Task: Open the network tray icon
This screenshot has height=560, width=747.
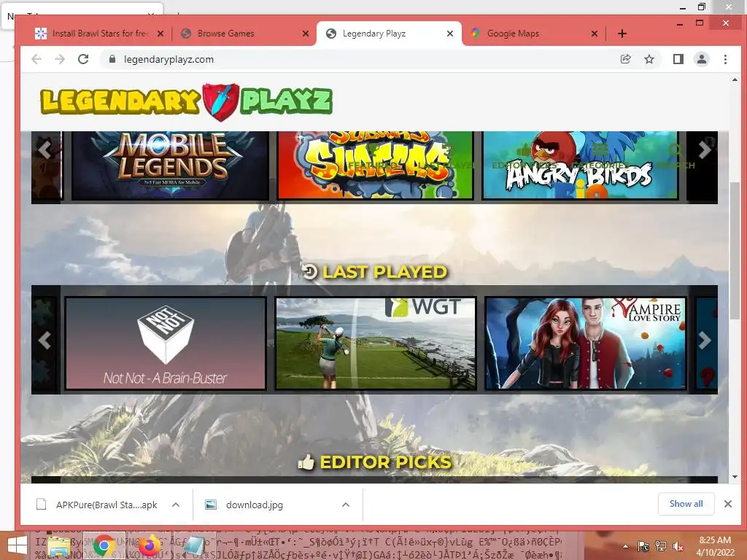Action: coord(660,546)
